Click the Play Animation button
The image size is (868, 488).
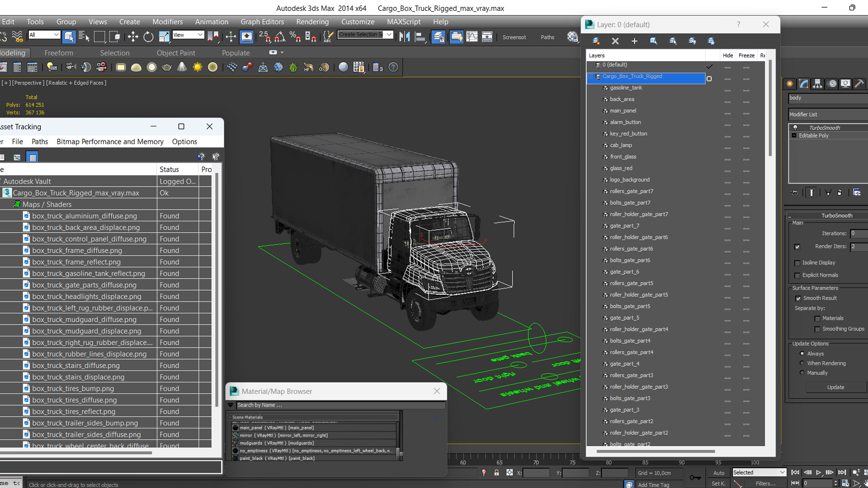tap(819, 473)
